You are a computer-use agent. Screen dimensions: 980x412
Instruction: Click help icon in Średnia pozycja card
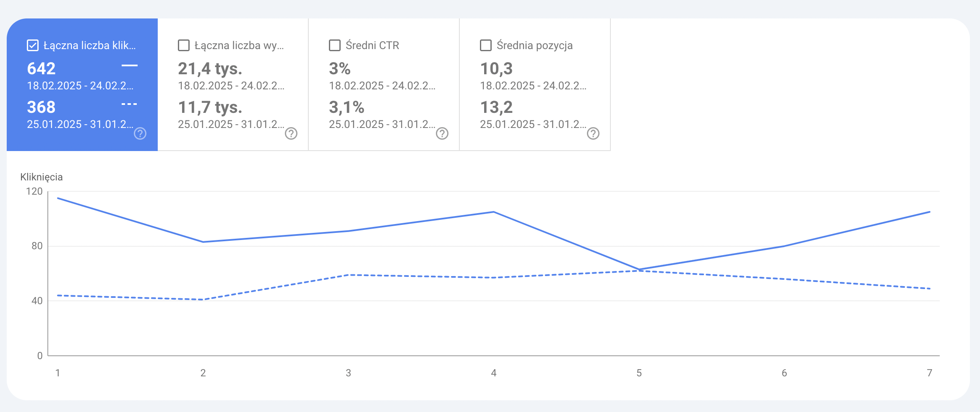593,133
